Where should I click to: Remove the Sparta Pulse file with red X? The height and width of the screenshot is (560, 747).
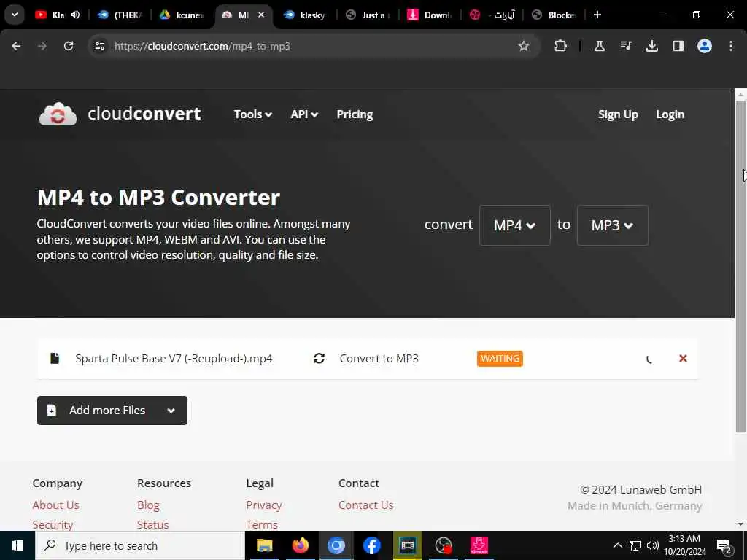[683, 358]
